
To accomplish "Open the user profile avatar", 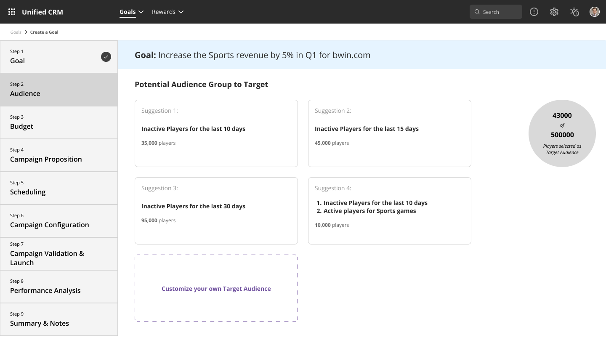I will (595, 12).
